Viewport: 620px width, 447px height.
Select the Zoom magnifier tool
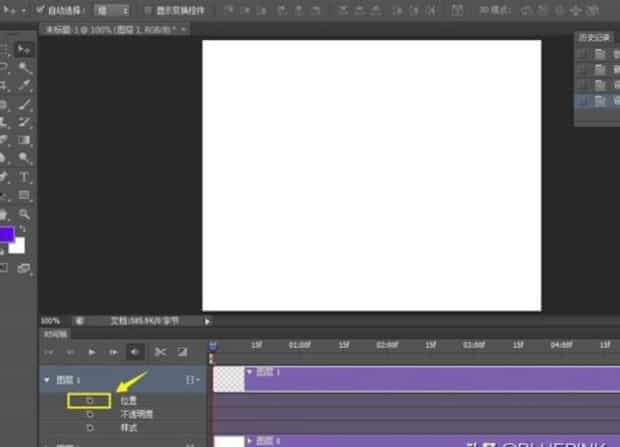[x=25, y=214]
